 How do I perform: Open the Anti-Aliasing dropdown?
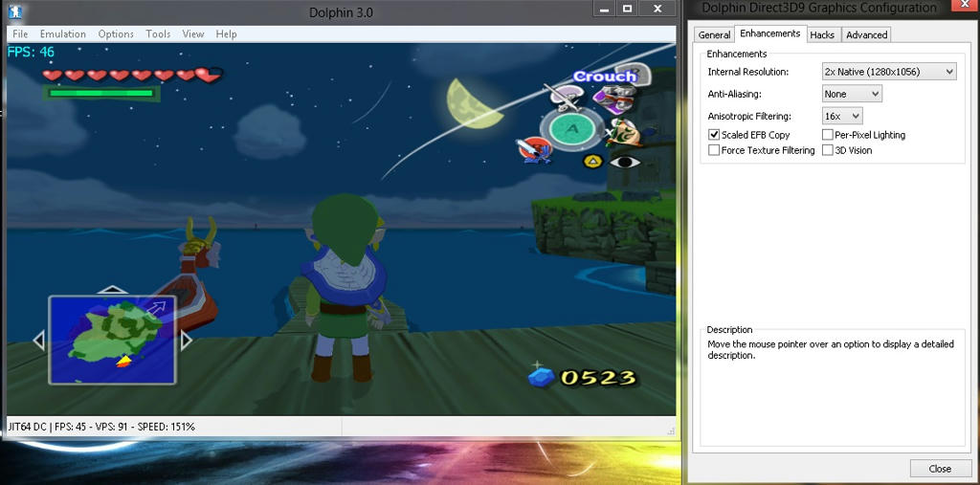(852, 94)
